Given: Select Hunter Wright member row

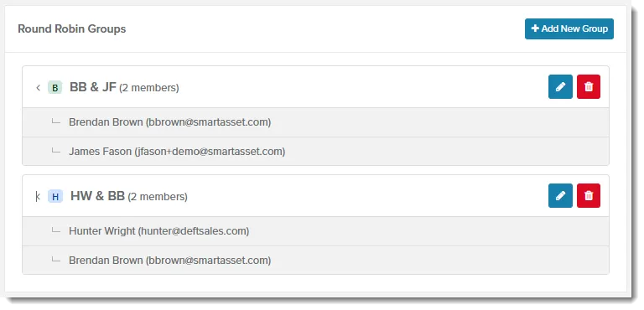Looking at the screenshot, I should [315, 231].
